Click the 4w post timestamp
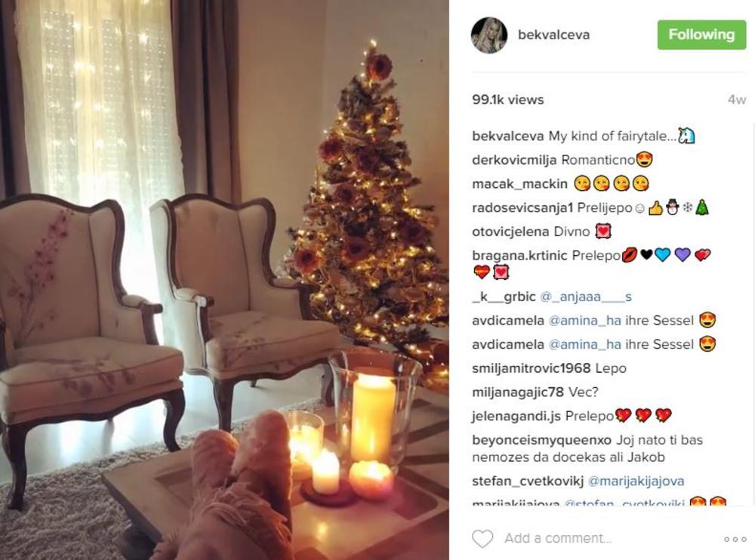 pyautogui.click(x=737, y=100)
